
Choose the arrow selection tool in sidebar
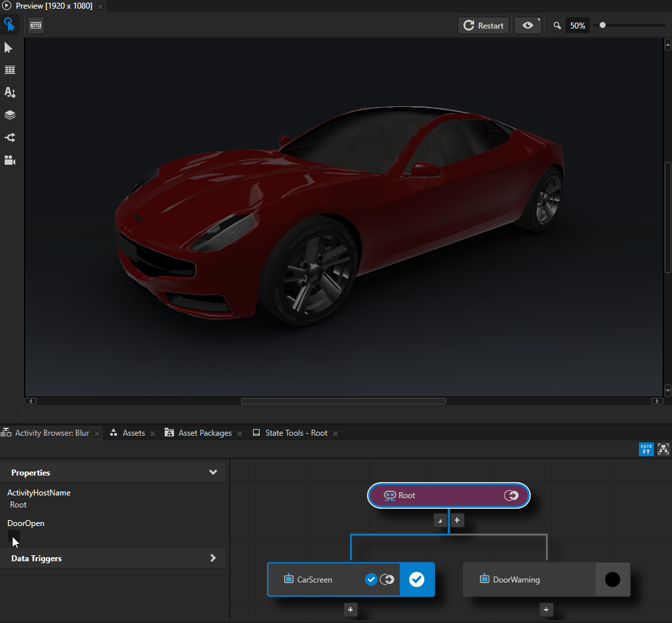[9, 47]
